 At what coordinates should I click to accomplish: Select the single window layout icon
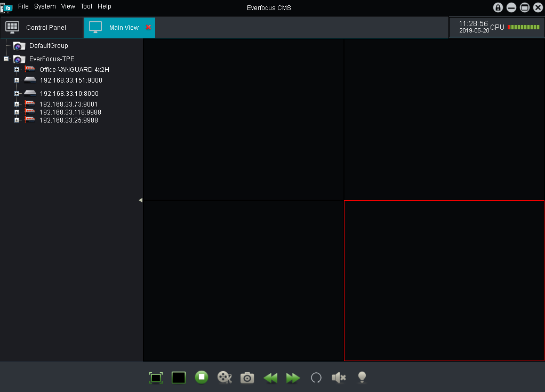pyautogui.click(x=179, y=378)
